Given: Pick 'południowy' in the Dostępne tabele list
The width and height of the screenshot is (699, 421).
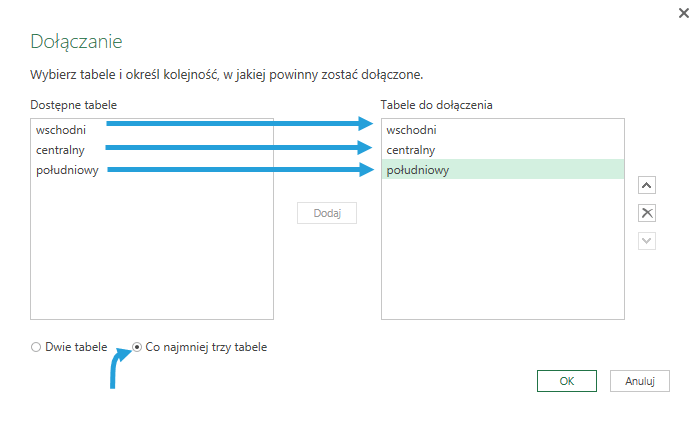Looking at the screenshot, I should coord(65,170).
